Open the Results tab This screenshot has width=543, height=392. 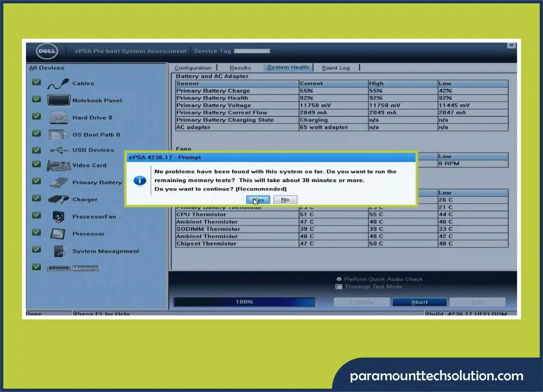pyautogui.click(x=240, y=68)
